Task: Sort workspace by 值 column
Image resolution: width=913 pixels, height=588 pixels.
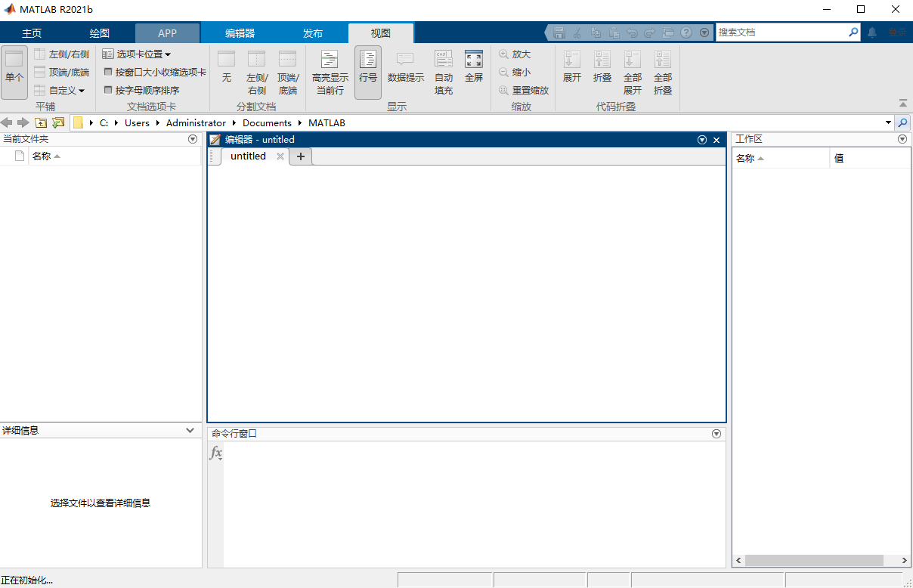Action: click(870, 158)
